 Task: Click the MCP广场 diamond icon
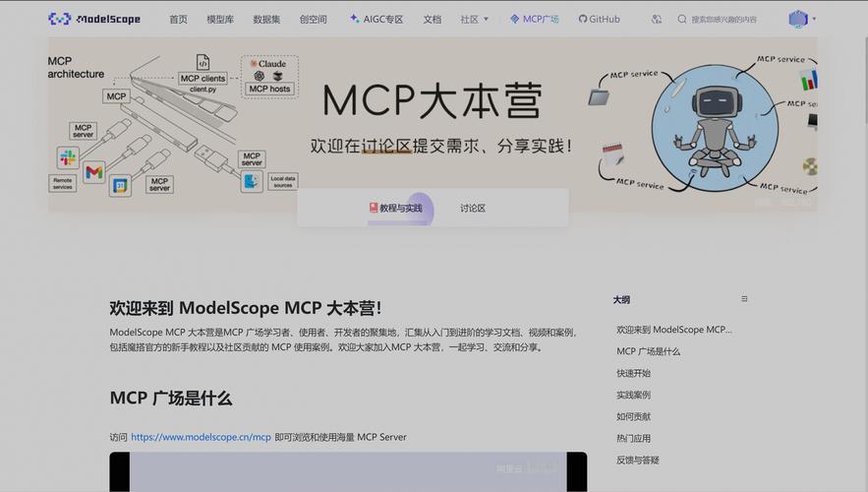click(x=514, y=19)
